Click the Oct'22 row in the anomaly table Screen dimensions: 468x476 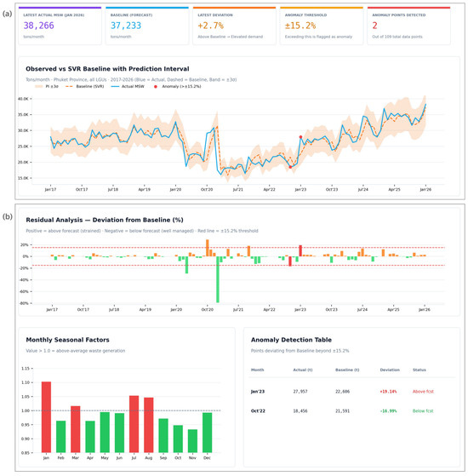click(x=351, y=410)
